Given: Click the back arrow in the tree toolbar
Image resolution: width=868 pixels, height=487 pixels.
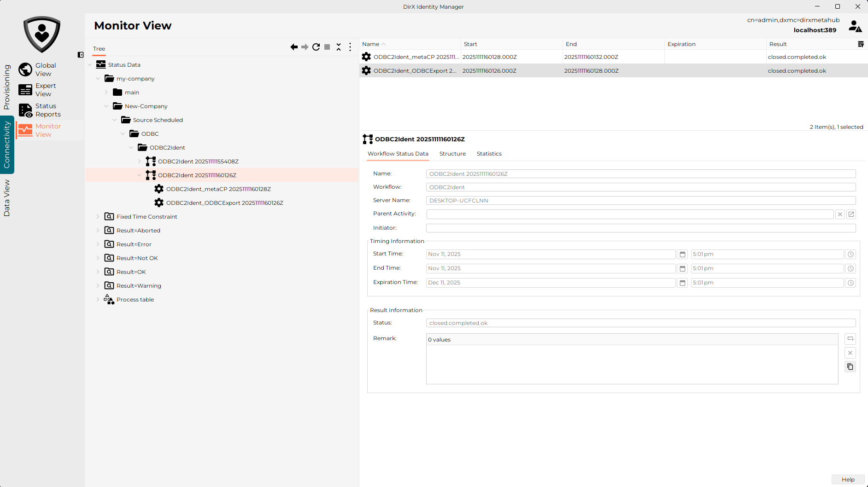Looking at the screenshot, I should click(294, 47).
